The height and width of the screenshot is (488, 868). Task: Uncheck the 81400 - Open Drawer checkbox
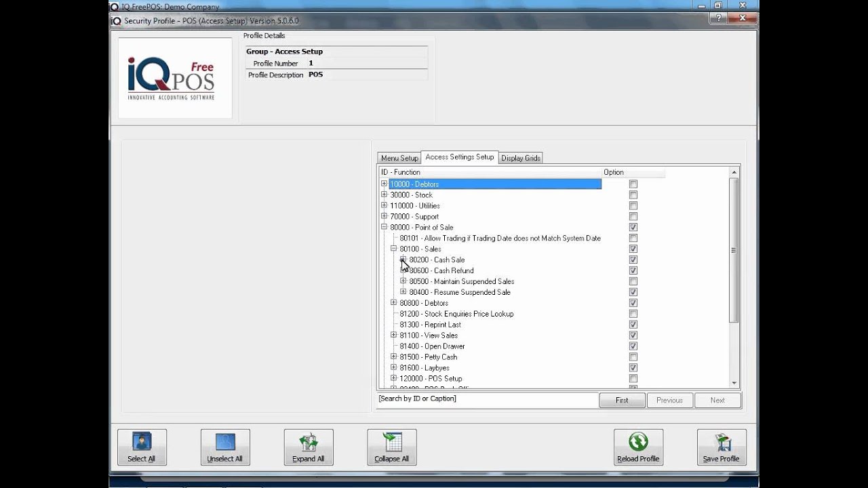(x=633, y=346)
